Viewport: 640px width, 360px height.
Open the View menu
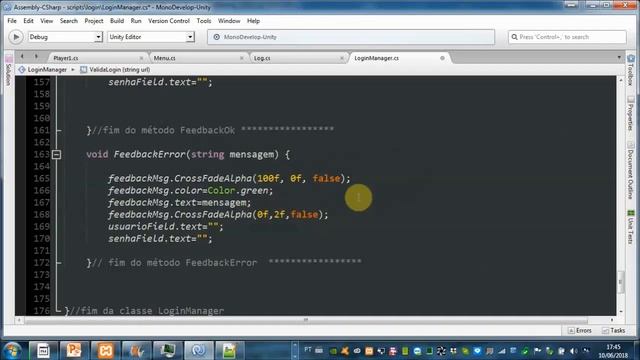point(47,21)
